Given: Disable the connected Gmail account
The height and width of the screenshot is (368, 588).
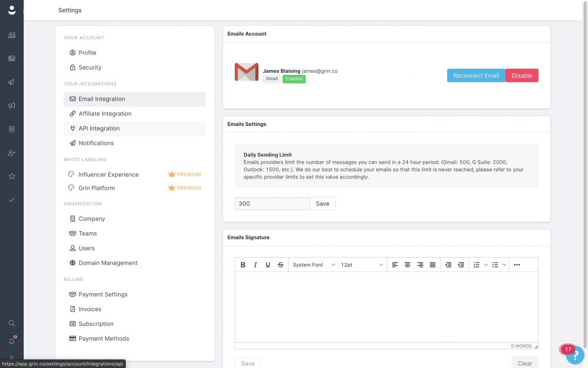Looking at the screenshot, I should 521,75.
